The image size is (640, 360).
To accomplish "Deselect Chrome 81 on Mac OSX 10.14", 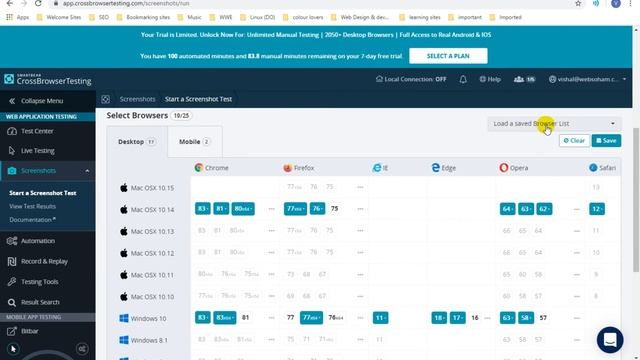I will pyautogui.click(x=221, y=209).
